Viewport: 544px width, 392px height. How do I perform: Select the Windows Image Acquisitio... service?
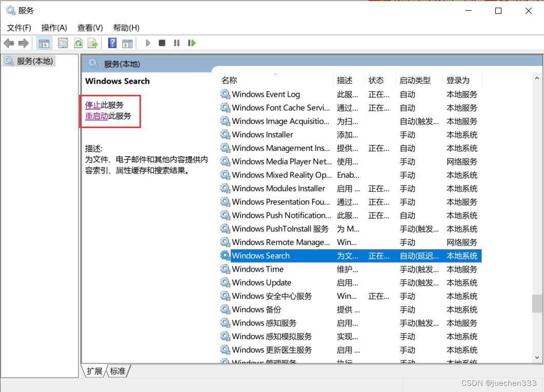click(x=350, y=121)
